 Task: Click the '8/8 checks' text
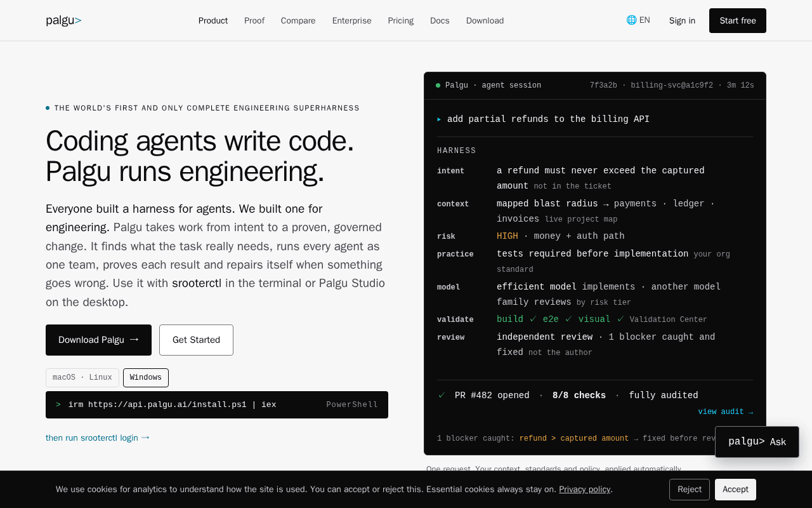click(x=579, y=395)
